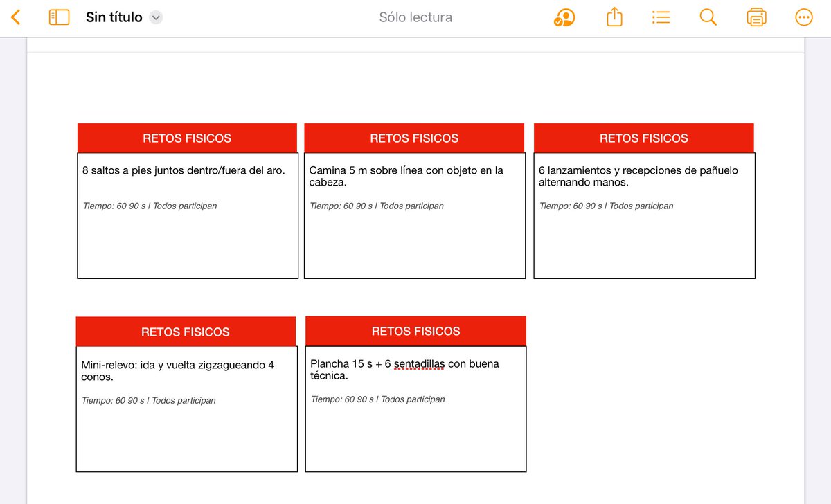Navigate back with the orange chevron
Viewport: 831px width, 504px height.
pos(15,17)
